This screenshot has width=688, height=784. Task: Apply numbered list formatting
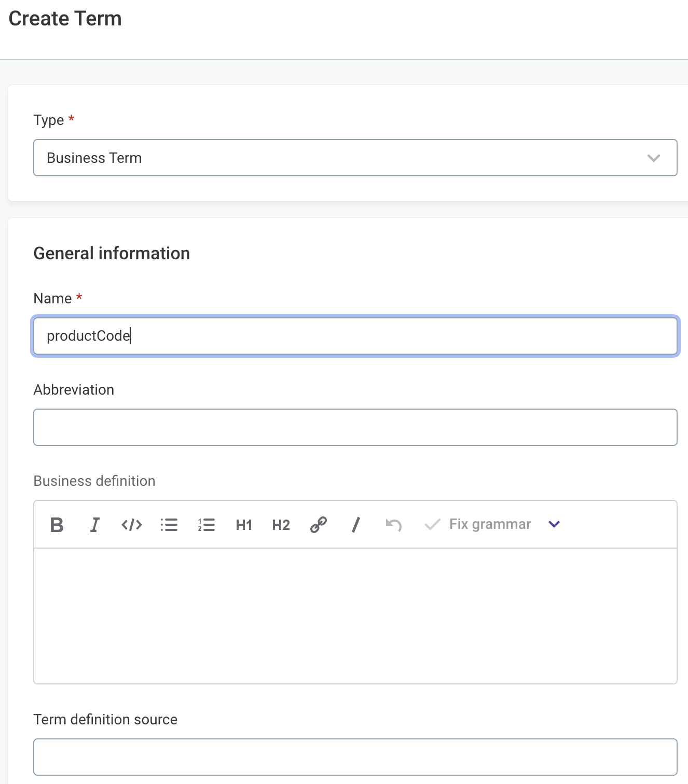pyautogui.click(x=207, y=525)
